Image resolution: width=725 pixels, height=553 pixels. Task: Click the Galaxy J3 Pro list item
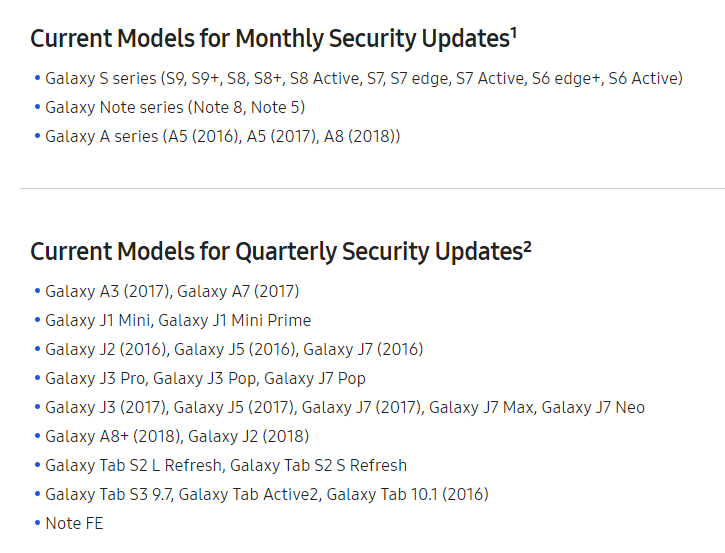click(96, 378)
